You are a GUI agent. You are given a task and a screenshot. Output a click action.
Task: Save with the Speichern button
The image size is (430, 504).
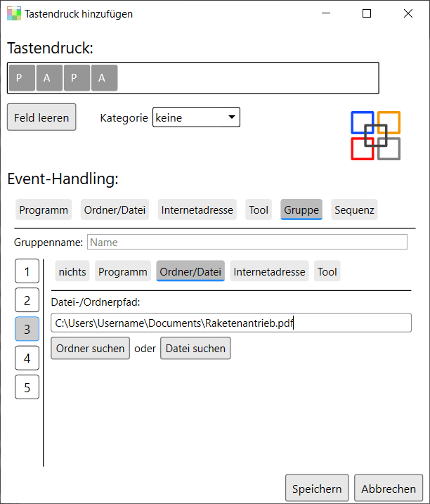click(x=317, y=488)
